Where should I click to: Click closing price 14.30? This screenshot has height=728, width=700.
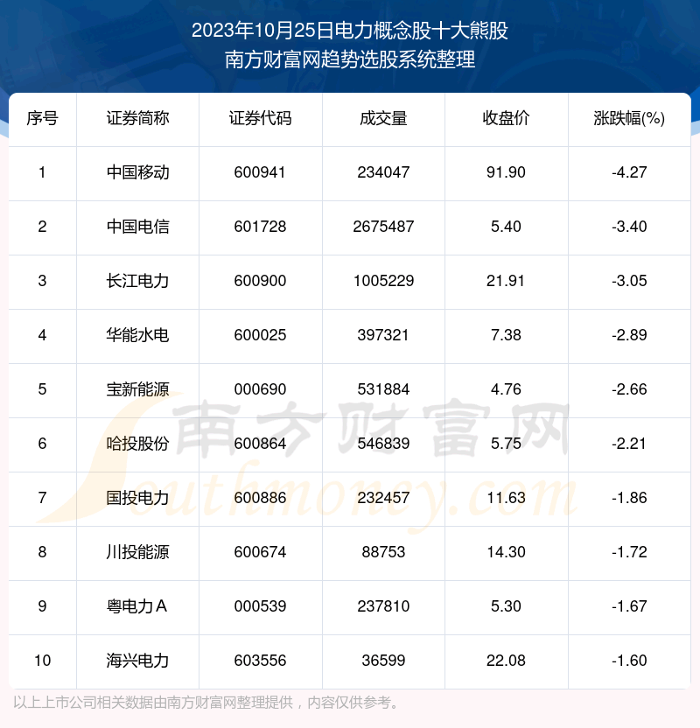point(506,552)
